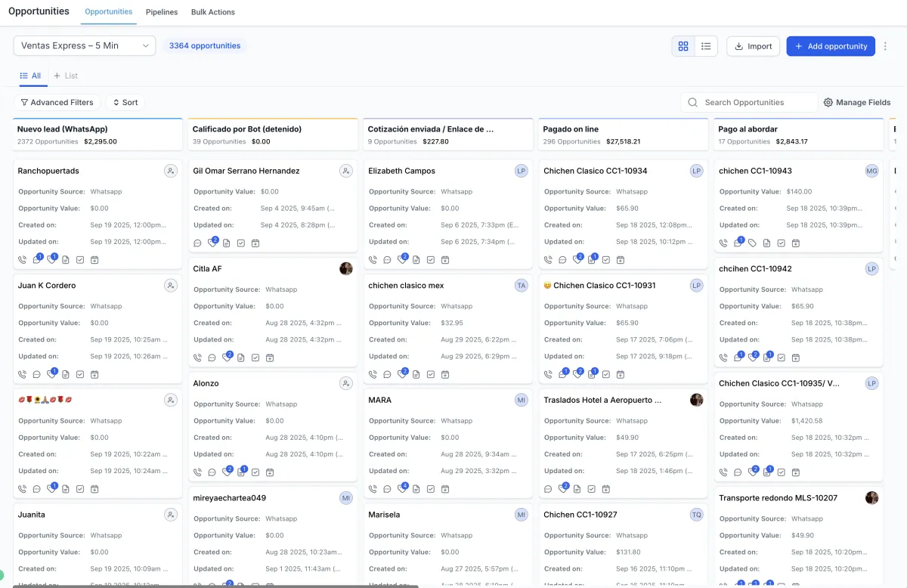Click TA owner avatar on chichen clasico mex
Screen dimensions: 907x588
(522, 286)
